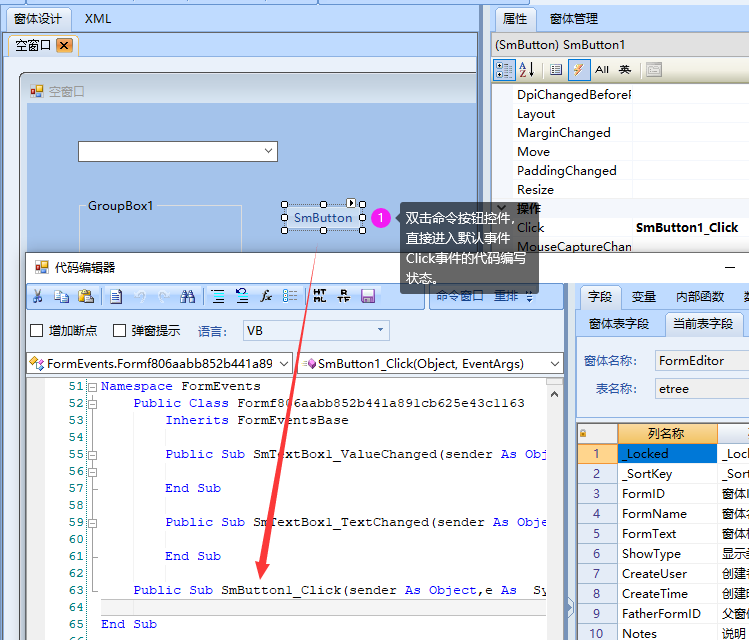Enable the 弹窗提示 checkbox
Image resolution: width=749 pixels, height=640 pixels.
click(x=119, y=331)
